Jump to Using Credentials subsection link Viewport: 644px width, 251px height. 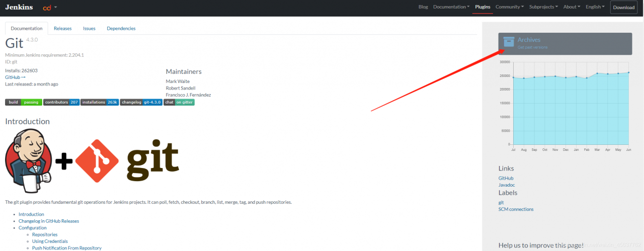[50, 241]
